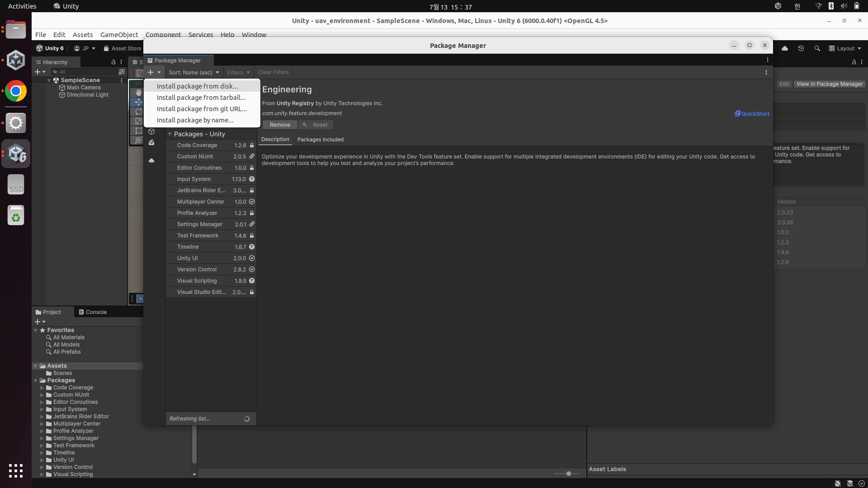Image resolution: width=868 pixels, height=488 pixels.
Task: Choose Install package from git URL
Action: [x=202, y=109]
